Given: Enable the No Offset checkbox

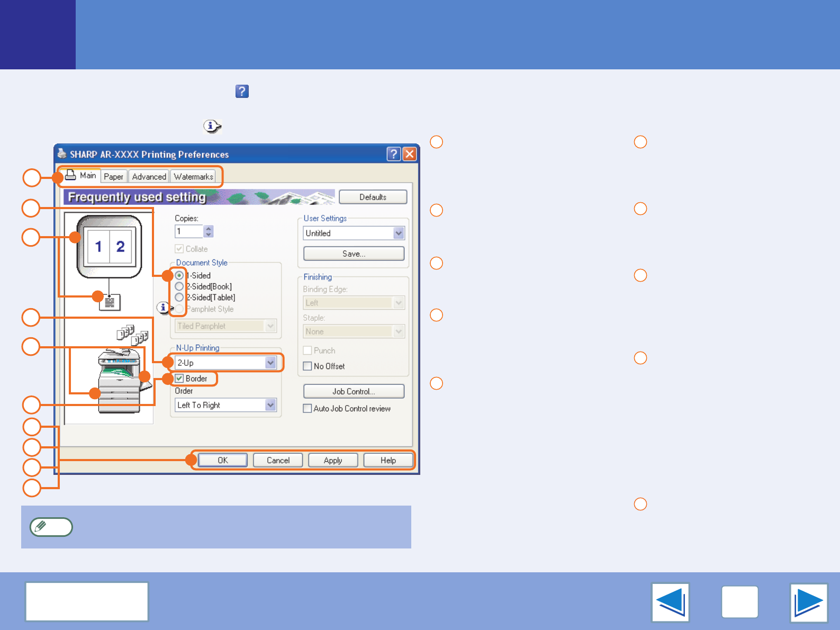Looking at the screenshot, I should click(307, 366).
